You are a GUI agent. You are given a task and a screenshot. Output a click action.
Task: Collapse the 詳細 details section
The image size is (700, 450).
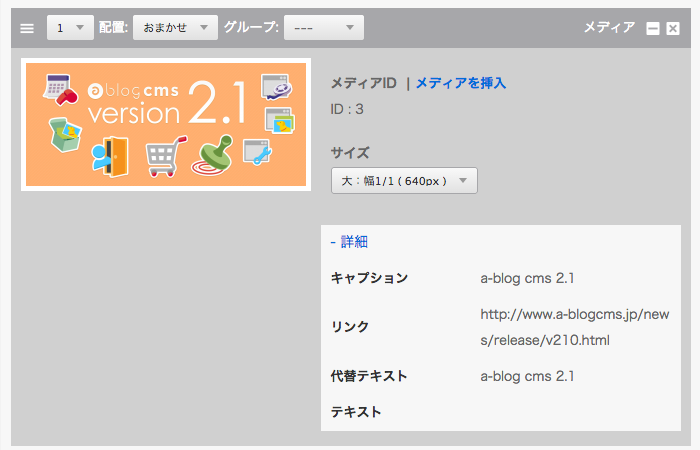(x=349, y=242)
